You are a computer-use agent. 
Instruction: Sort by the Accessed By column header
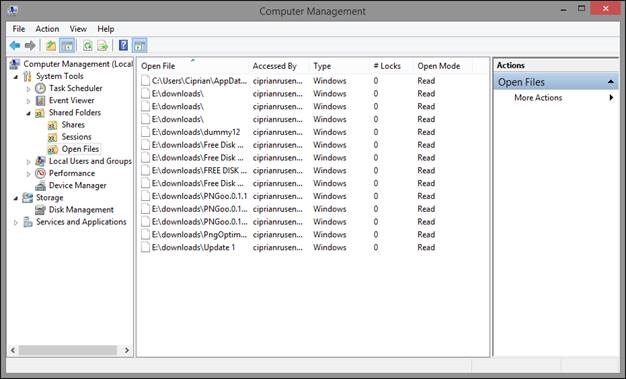coord(280,66)
